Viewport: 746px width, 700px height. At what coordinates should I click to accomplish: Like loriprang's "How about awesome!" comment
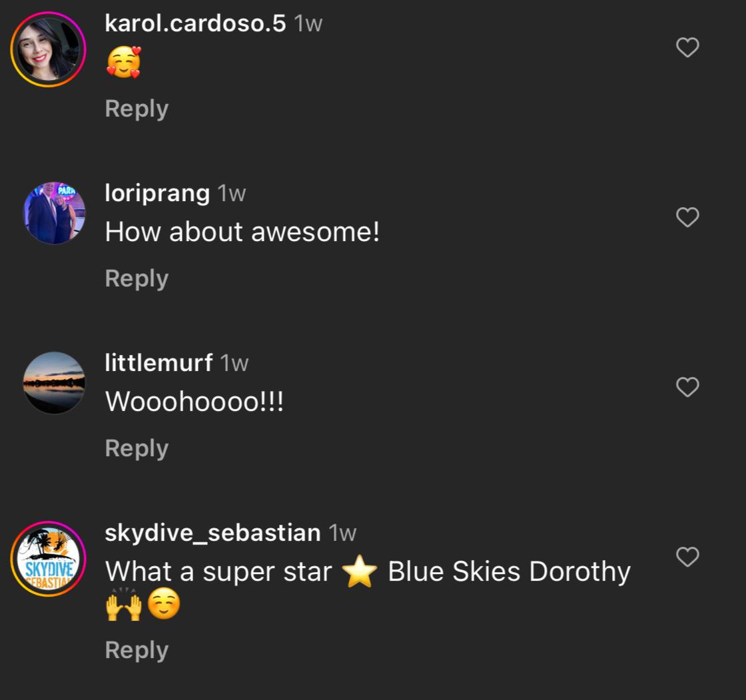687,218
